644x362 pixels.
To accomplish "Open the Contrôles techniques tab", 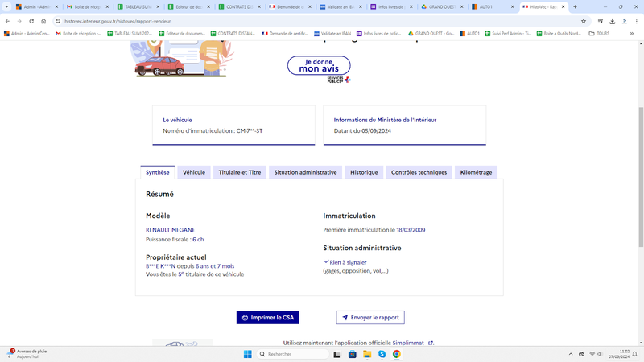I will 419,172.
